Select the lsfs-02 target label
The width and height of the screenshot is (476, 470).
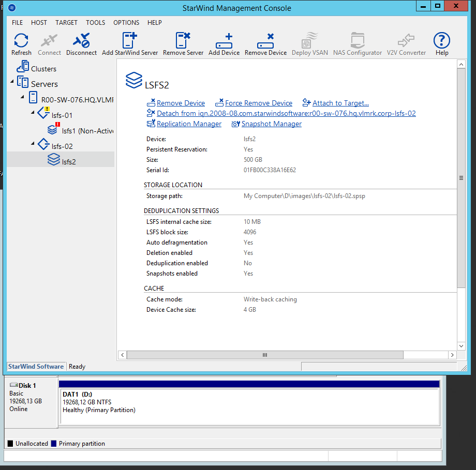click(62, 146)
